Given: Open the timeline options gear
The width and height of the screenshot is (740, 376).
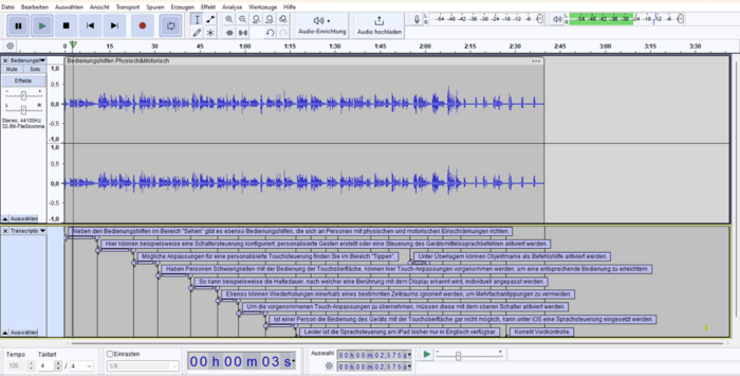Looking at the screenshot, I should click(x=10, y=46).
